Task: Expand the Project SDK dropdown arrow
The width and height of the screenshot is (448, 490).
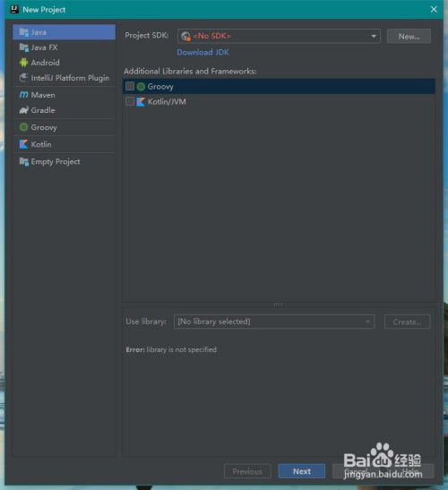Action: (374, 36)
